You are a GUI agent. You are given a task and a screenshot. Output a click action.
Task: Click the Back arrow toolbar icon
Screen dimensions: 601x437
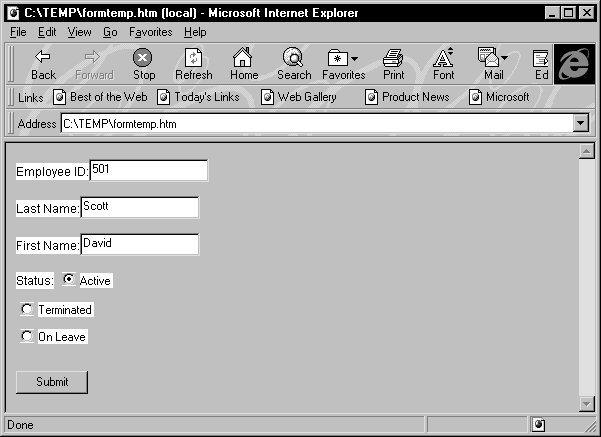(x=43, y=58)
